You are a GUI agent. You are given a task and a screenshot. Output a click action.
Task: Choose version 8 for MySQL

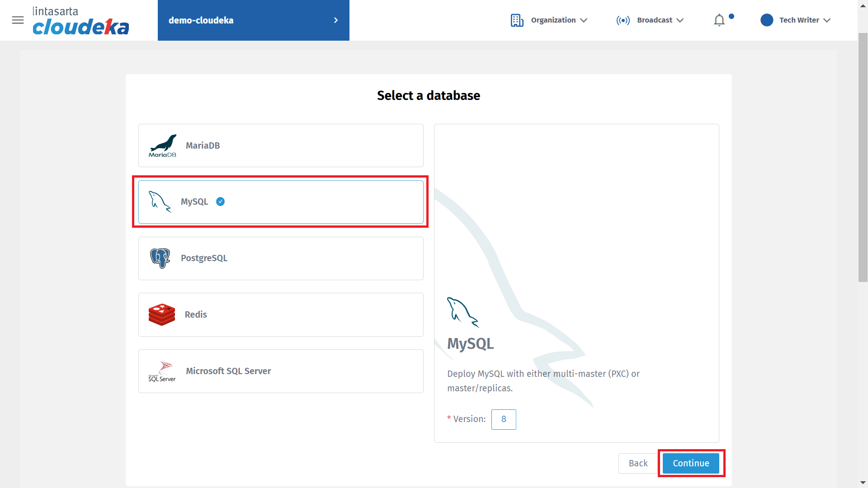[504, 419]
